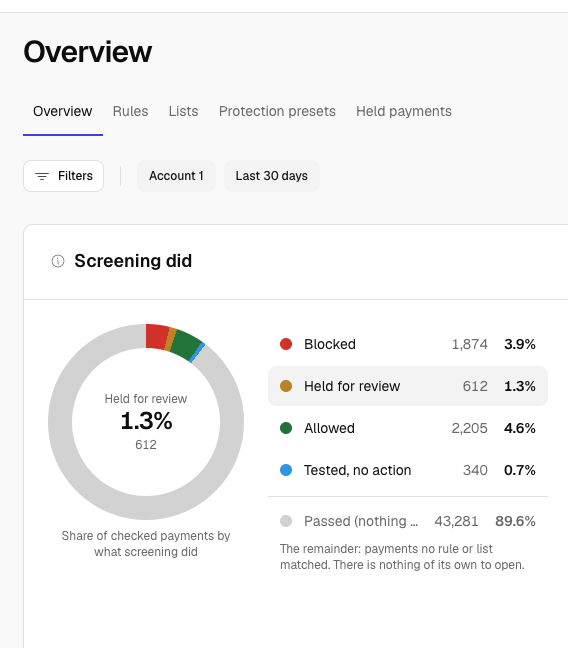The height and width of the screenshot is (648, 568).
Task: Click the red Blocked donut segment
Action: [156, 337]
